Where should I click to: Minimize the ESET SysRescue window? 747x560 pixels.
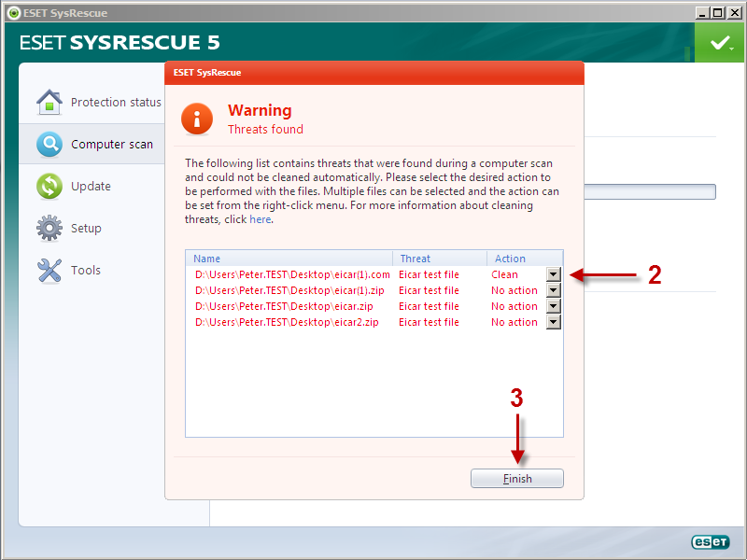[703, 13]
